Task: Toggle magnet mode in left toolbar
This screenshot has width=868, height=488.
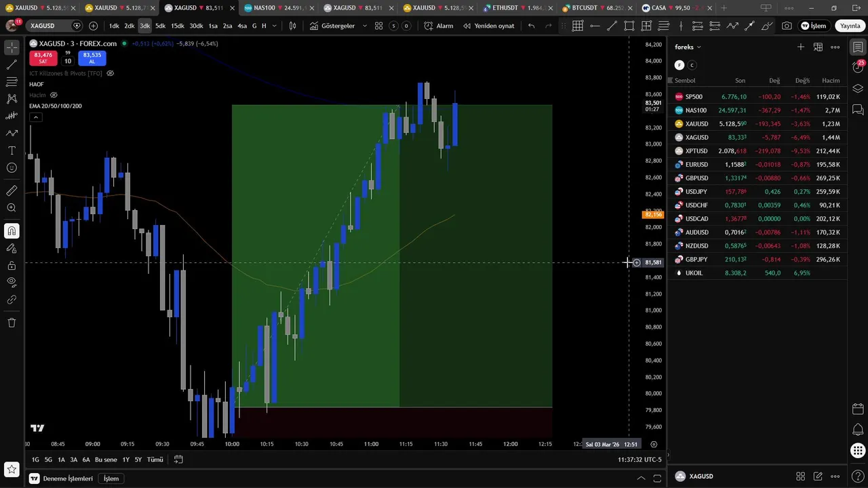Action: click(12, 231)
